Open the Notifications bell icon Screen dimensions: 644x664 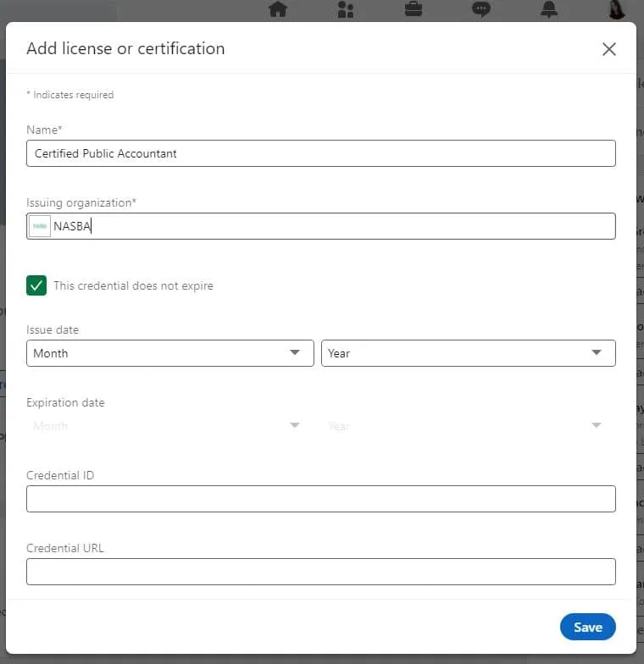[x=549, y=9]
